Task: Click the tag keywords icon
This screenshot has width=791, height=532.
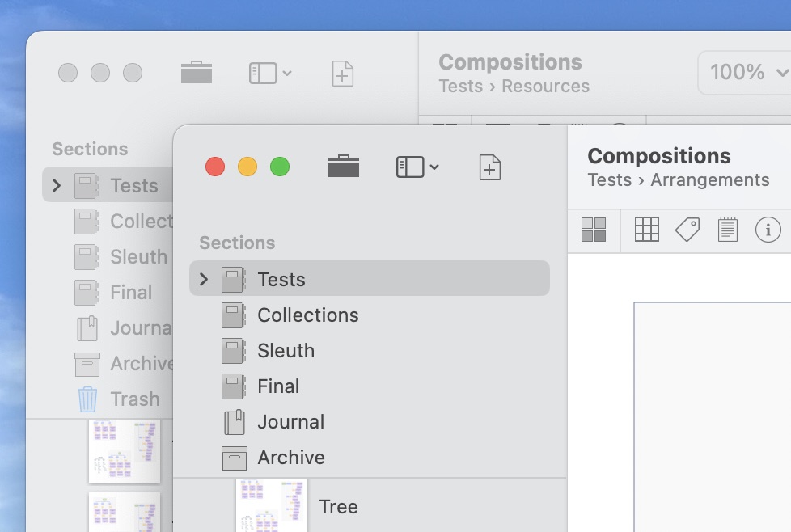Action: (687, 230)
